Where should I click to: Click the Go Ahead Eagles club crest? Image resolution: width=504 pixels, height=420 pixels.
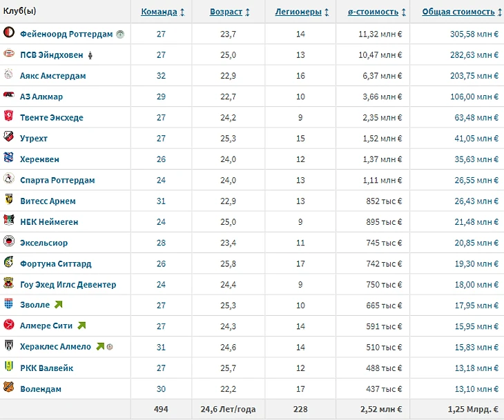click(9, 283)
